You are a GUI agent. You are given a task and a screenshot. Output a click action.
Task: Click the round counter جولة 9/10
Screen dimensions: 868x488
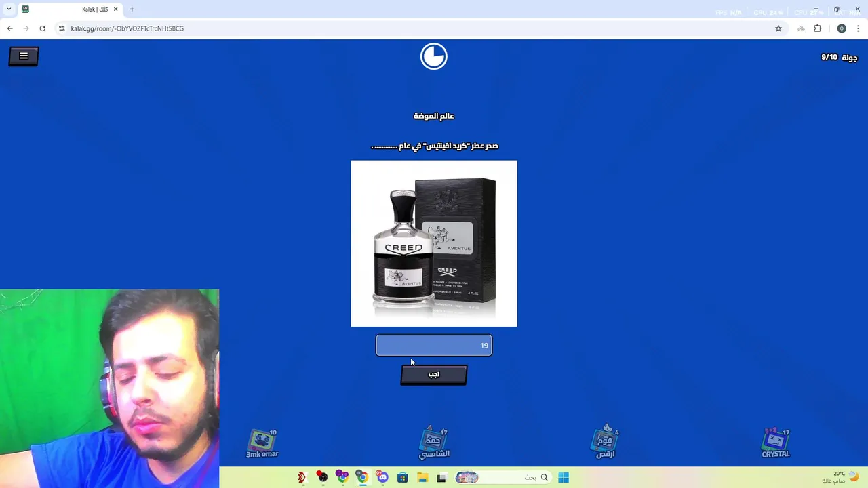point(839,58)
